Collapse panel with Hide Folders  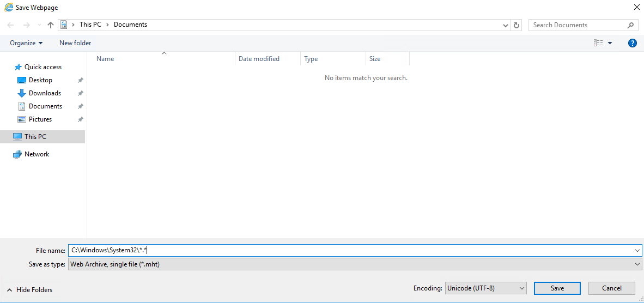coord(30,290)
